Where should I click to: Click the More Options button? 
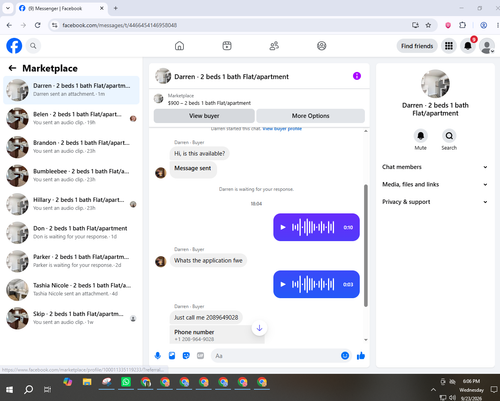point(310,116)
